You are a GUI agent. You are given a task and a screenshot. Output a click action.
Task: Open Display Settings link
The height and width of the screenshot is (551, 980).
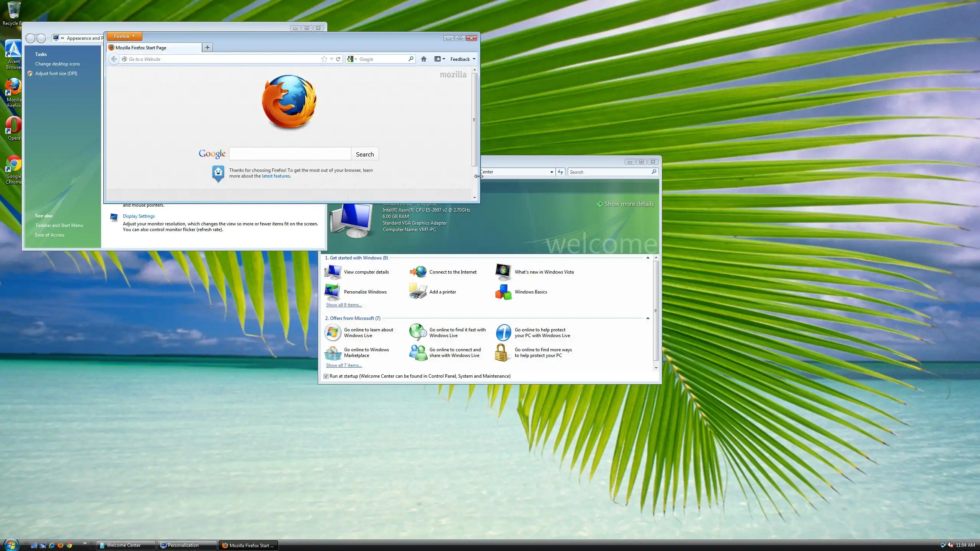point(139,216)
